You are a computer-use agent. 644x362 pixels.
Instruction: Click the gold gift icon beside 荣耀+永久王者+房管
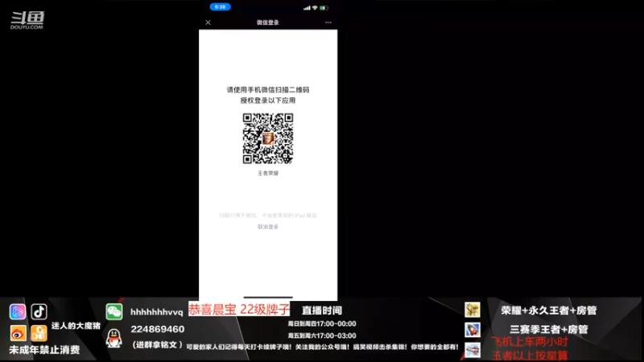(x=473, y=310)
